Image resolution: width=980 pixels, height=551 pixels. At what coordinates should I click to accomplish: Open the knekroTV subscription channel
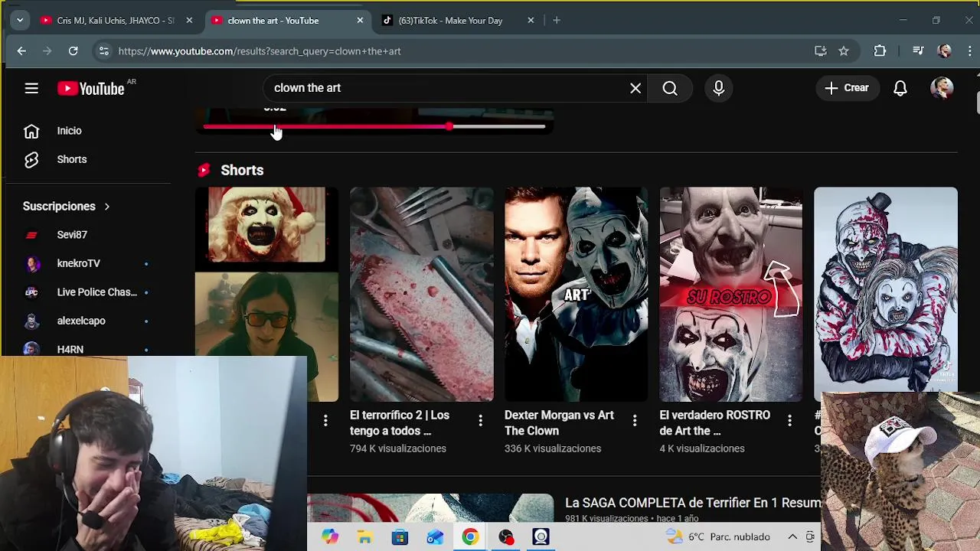point(78,263)
